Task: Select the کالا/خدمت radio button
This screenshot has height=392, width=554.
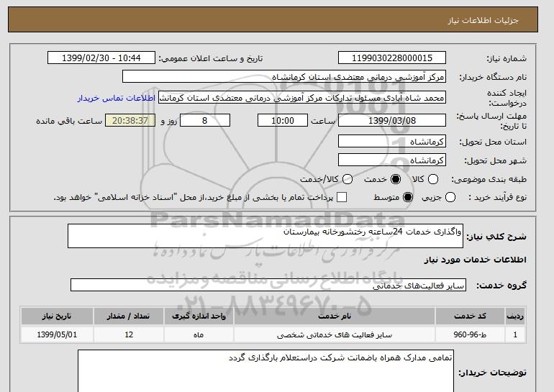Action: coord(348,179)
